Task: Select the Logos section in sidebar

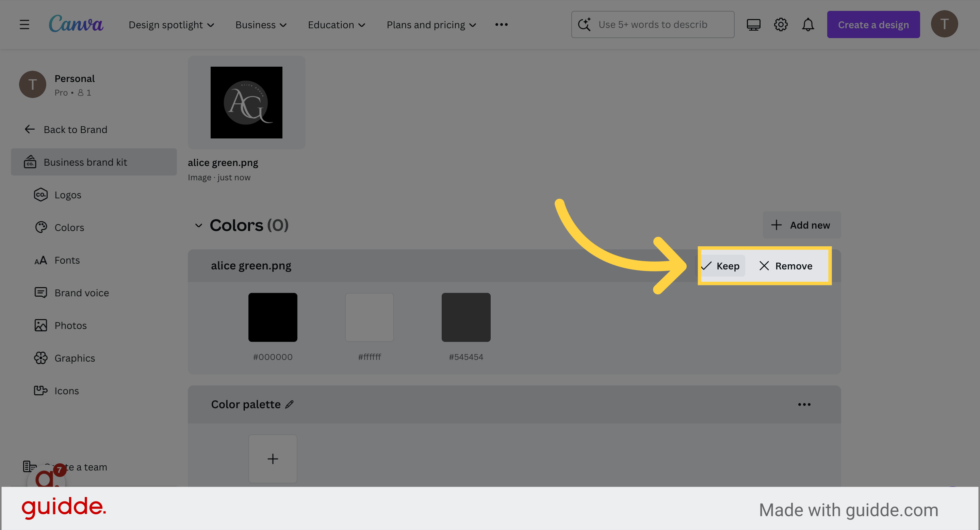Action: click(x=68, y=194)
